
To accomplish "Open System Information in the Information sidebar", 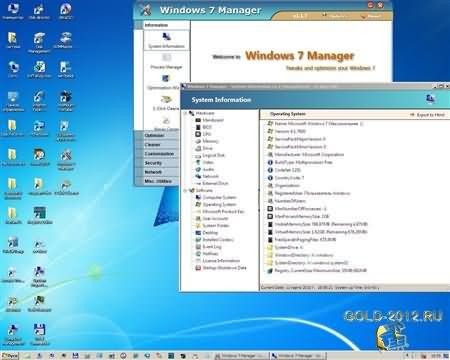I will pos(166,41).
